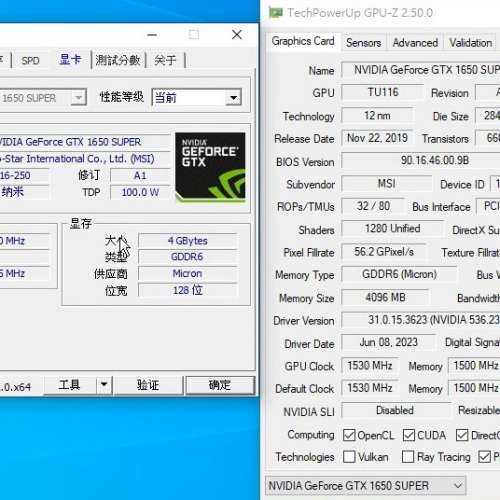
Task: Click the 验证 button in CPU-Z
Action: pyautogui.click(x=148, y=385)
